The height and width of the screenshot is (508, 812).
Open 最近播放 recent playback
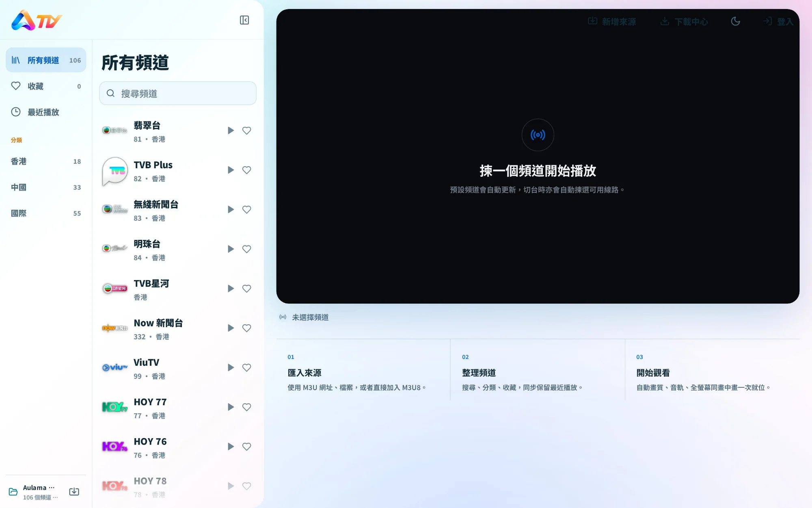pyautogui.click(x=46, y=112)
